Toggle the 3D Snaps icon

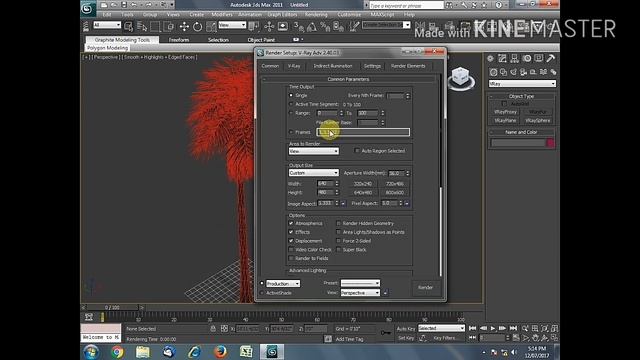click(x=298, y=27)
